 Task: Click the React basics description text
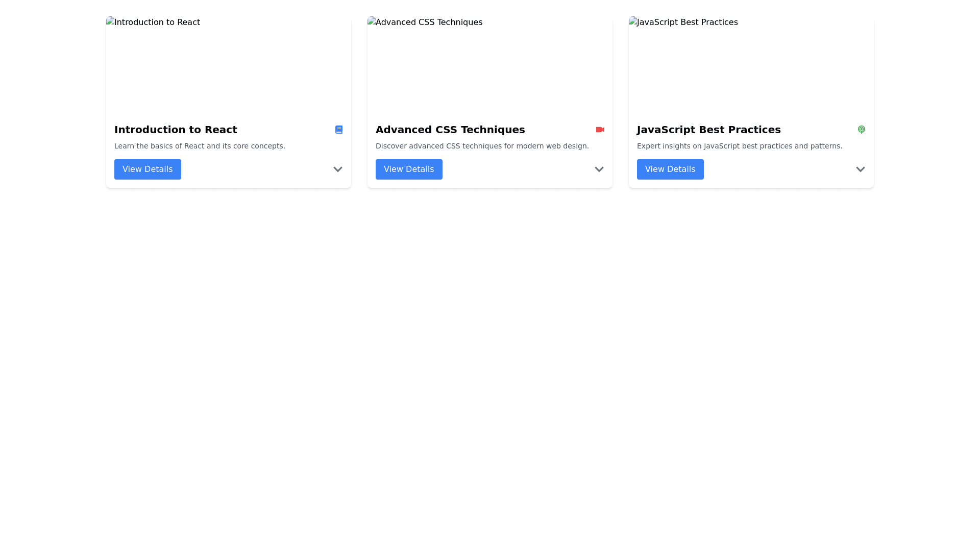click(x=200, y=146)
